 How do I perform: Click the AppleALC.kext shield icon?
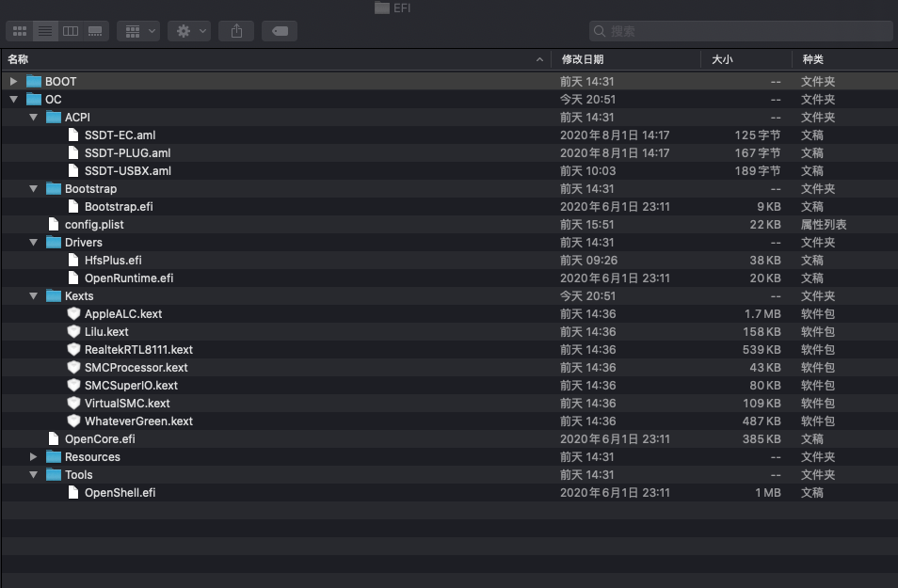[x=73, y=313]
